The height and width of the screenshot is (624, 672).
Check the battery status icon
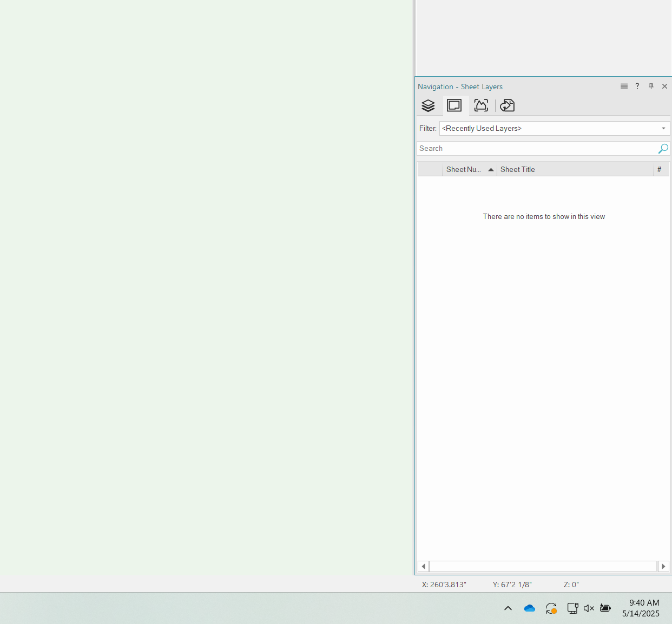(x=605, y=608)
